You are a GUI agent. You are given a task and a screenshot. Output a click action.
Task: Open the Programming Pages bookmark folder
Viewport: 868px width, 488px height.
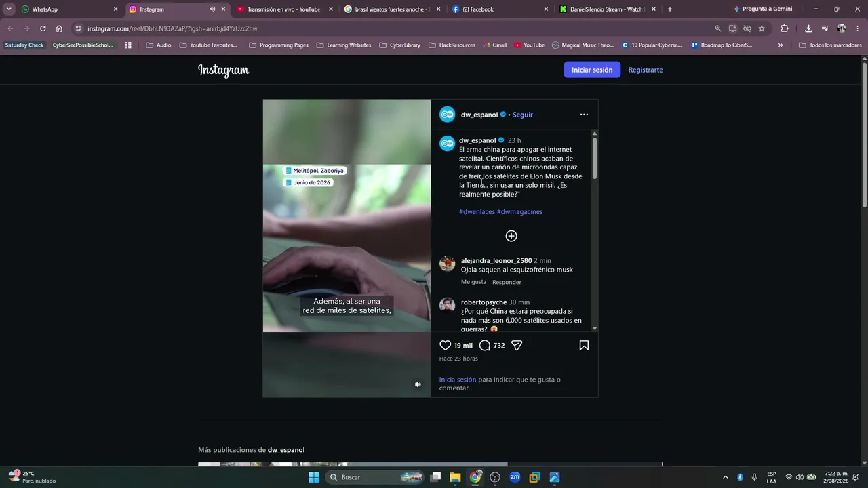[279, 45]
